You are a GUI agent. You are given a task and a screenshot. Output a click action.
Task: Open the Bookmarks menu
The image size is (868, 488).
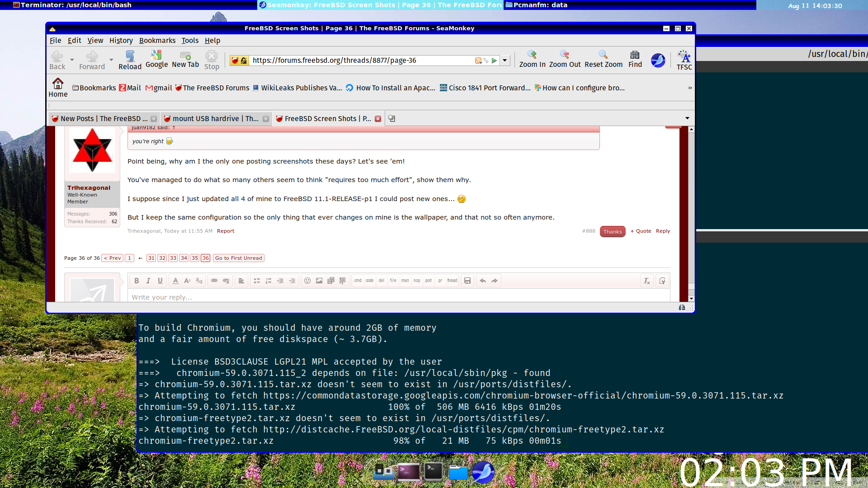[x=157, y=40]
